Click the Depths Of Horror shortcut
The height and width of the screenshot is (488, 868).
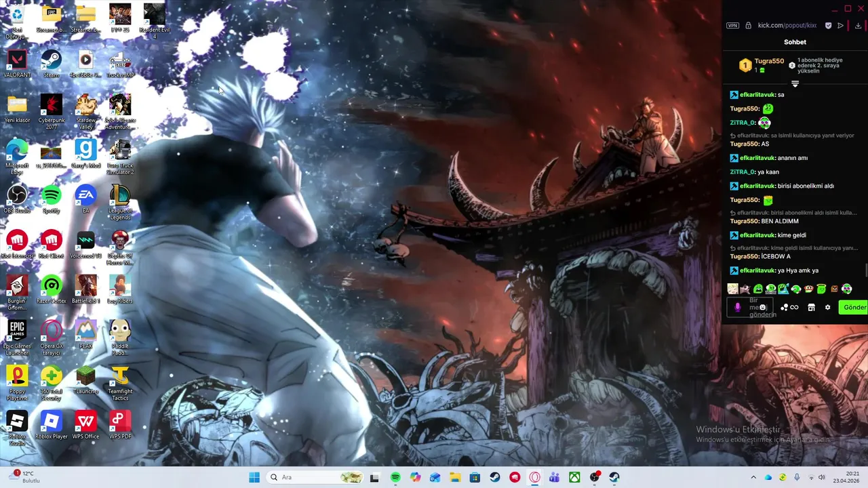click(x=120, y=247)
